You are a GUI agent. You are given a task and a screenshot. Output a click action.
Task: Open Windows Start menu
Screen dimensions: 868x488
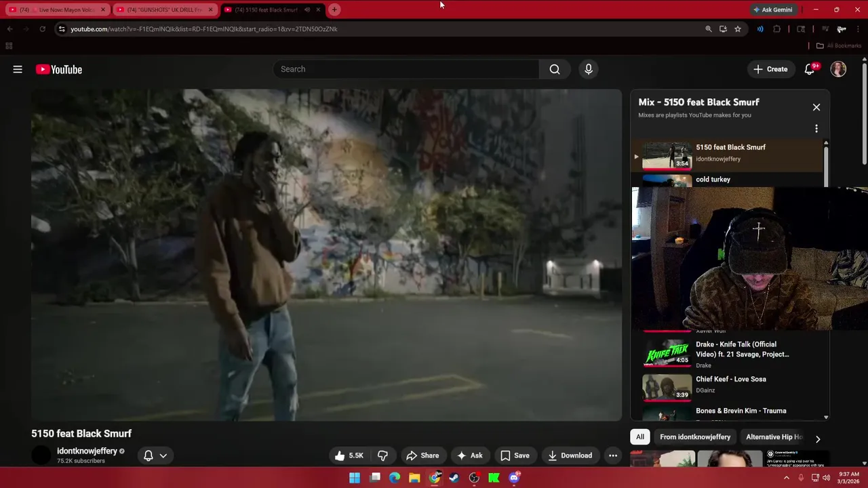(x=355, y=478)
